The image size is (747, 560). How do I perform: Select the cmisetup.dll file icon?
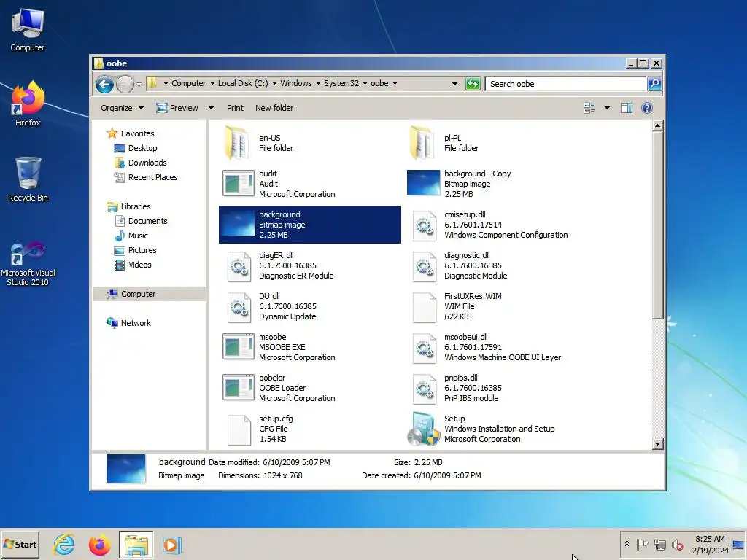pos(424,225)
